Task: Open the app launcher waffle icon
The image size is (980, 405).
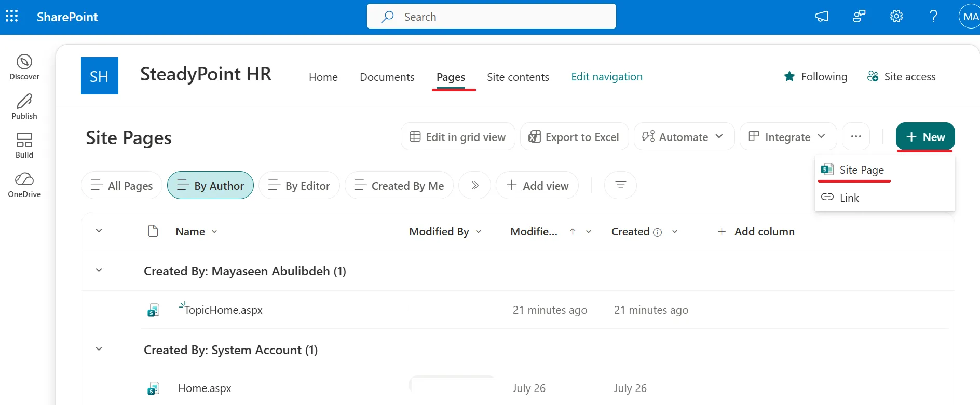Action: pyautogui.click(x=11, y=17)
